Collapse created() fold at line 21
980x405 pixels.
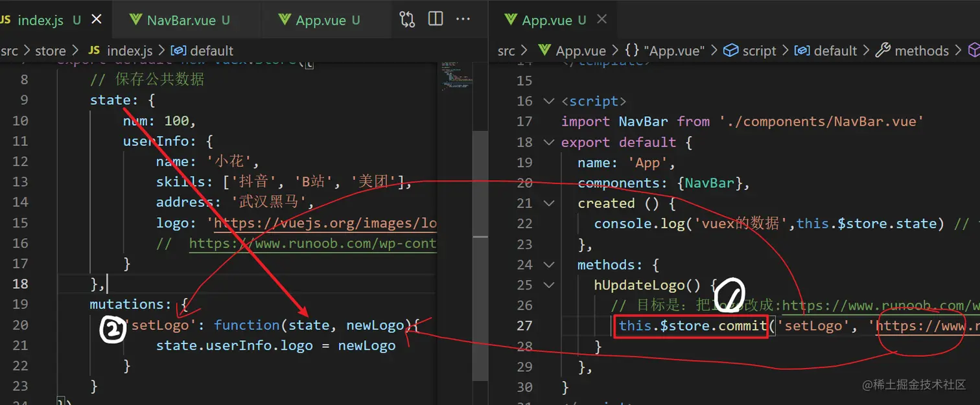(x=549, y=203)
